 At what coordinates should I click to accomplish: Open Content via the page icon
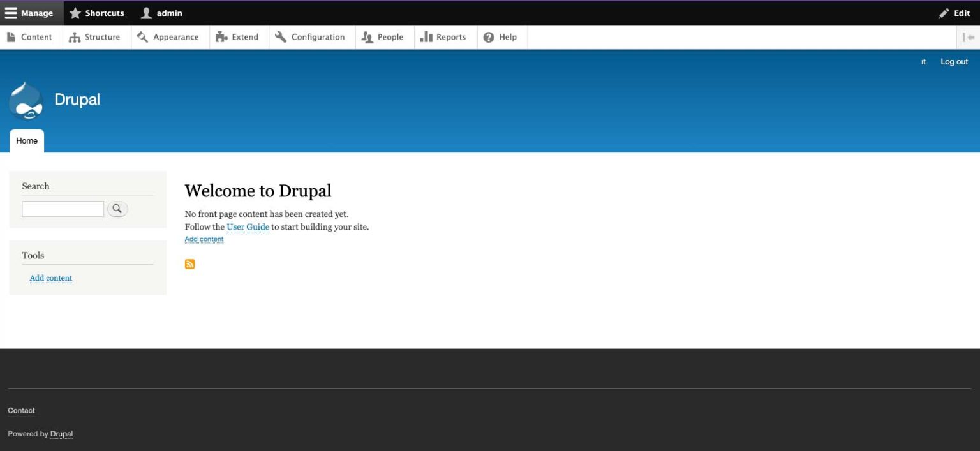pos(11,36)
